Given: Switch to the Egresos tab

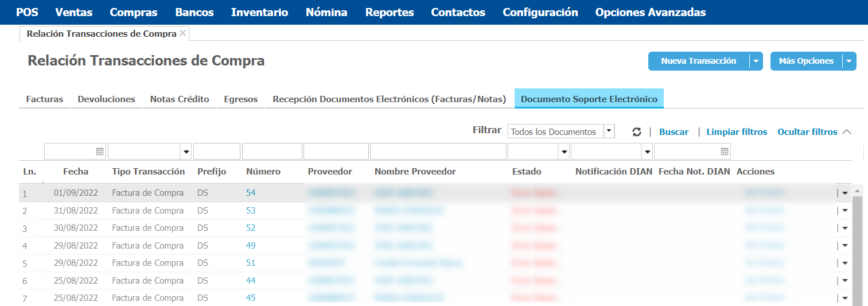Looking at the screenshot, I should (240, 99).
